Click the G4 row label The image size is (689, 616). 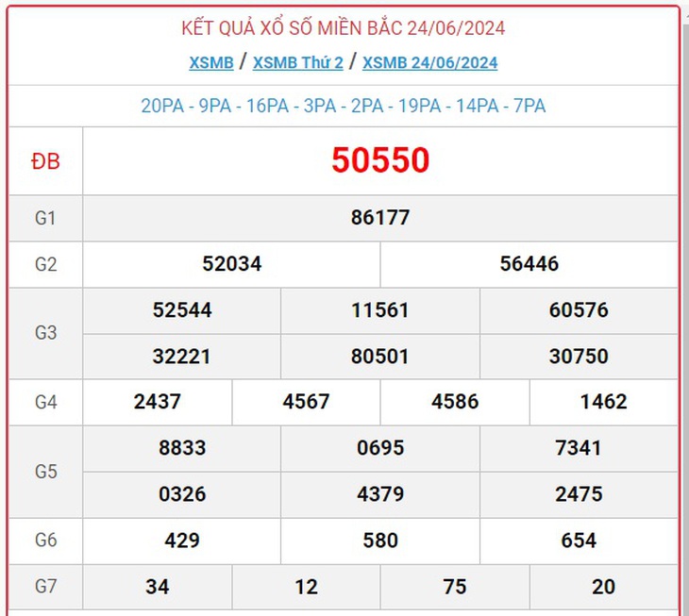45,403
